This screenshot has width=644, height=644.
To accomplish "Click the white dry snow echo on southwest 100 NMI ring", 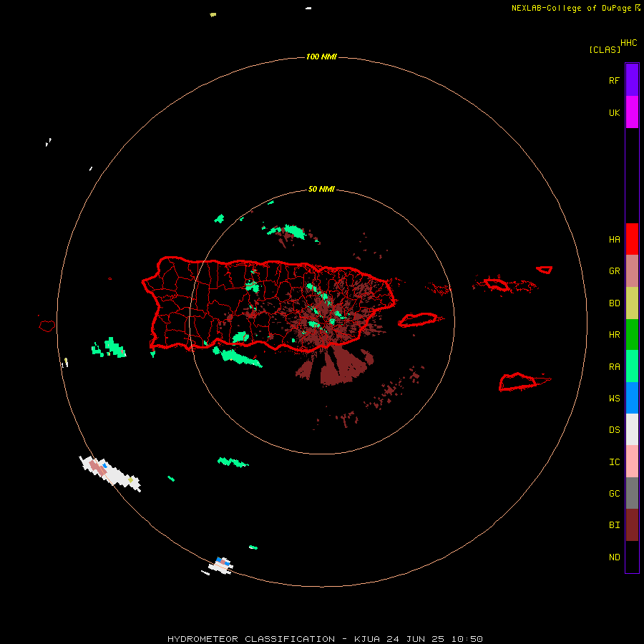I will point(110,473).
